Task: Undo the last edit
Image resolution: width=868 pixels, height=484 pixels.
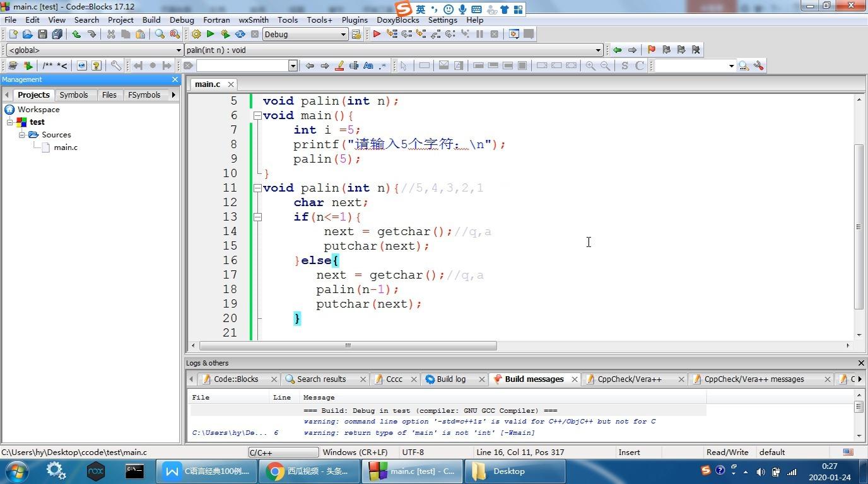Action: pyautogui.click(x=76, y=34)
